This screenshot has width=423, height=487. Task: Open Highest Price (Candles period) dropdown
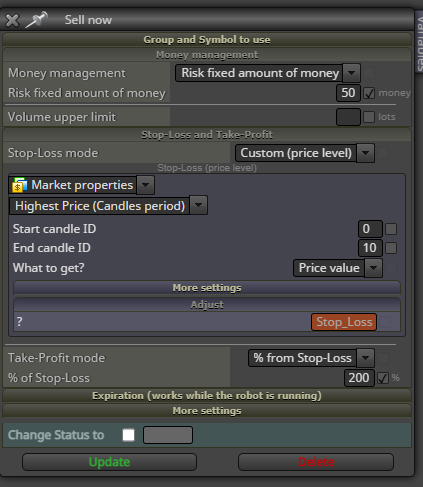(108, 206)
